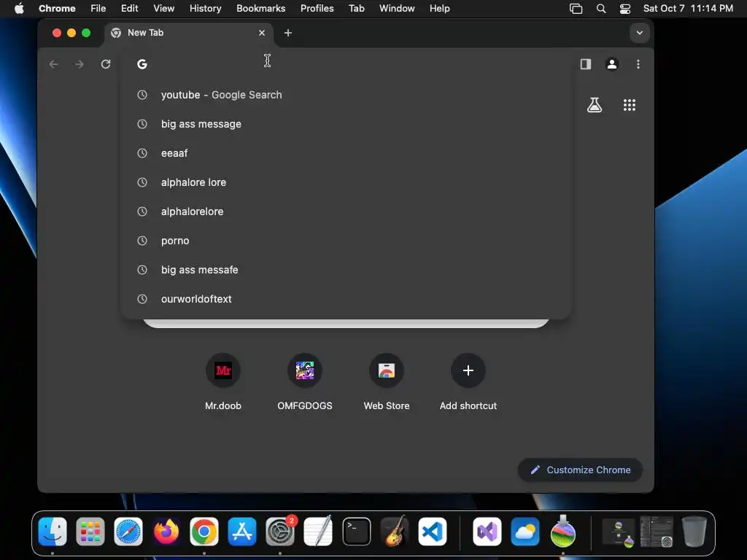Click the Stage Manager menu bar icon
Viewport: 747px width, 560px height.
[x=576, y=9]
